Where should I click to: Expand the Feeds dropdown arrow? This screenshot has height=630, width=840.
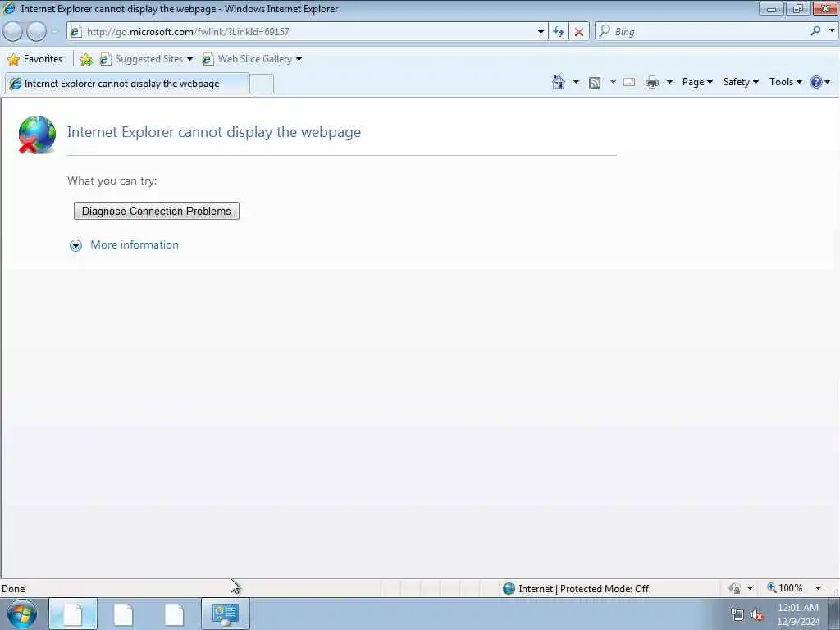[x=613, y=82]
